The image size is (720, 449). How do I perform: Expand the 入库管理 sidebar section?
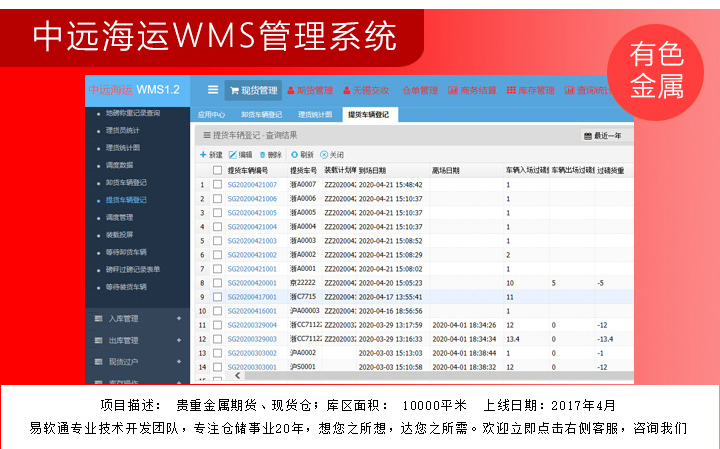click(137, 319)
